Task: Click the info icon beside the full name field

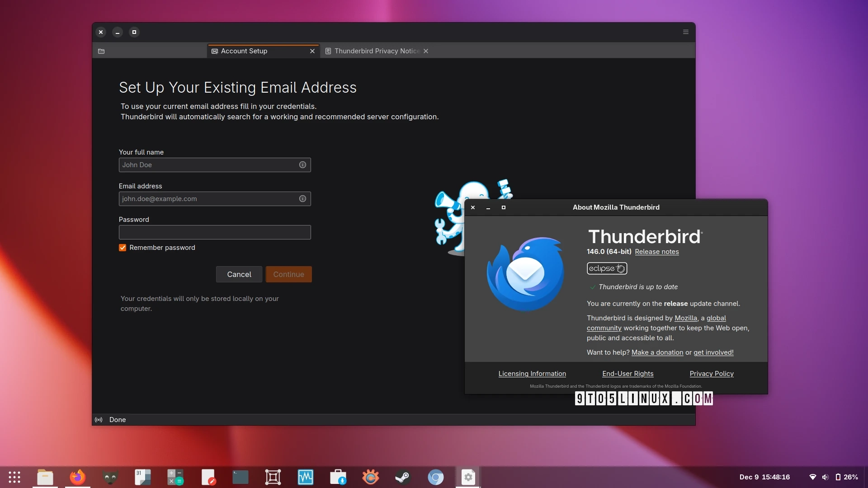Action: click(x=302, y=164)
